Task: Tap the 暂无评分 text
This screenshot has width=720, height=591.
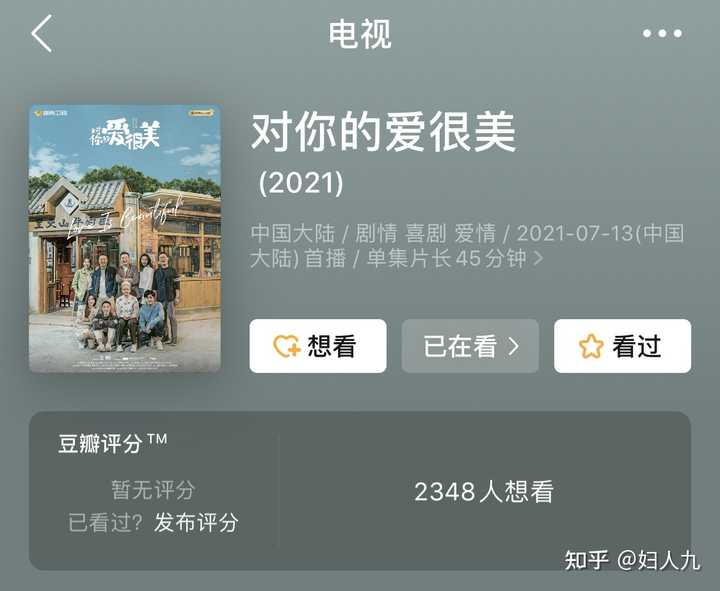Action: [153, 490]
